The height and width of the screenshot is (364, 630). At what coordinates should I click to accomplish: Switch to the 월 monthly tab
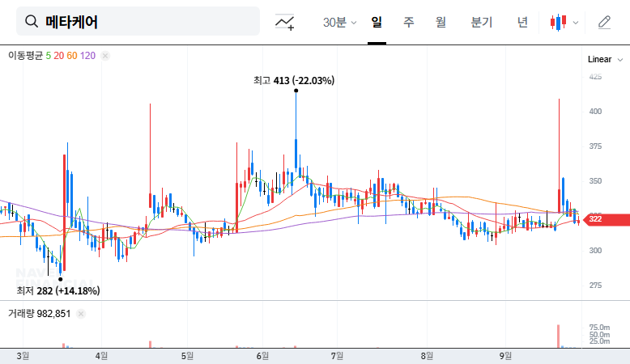click(x=441, y=22)
